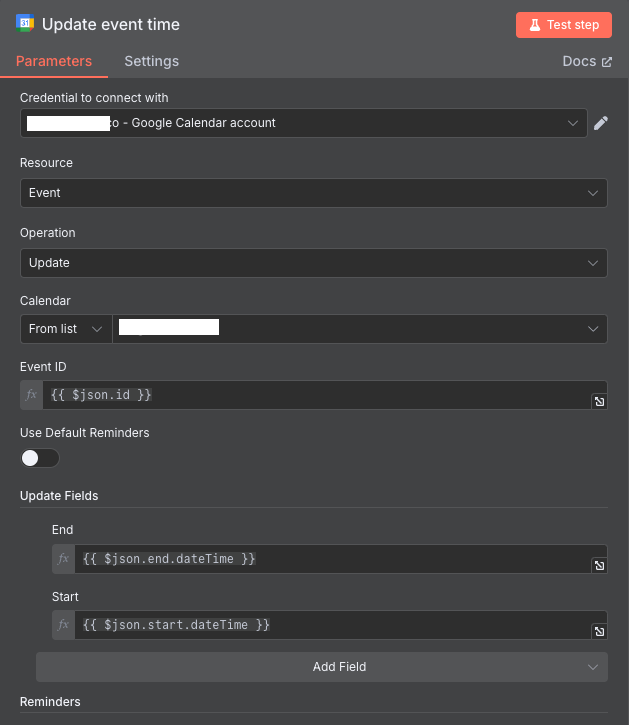Open the Google Calendar account credential dropdown

(x=304, y=123)
